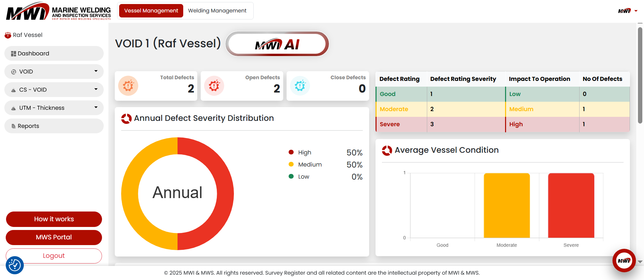The width and height of the screenshot is (644, 280).
Task: Click icon beside Average Vessel Condition title
Action: tap(387, 150)
